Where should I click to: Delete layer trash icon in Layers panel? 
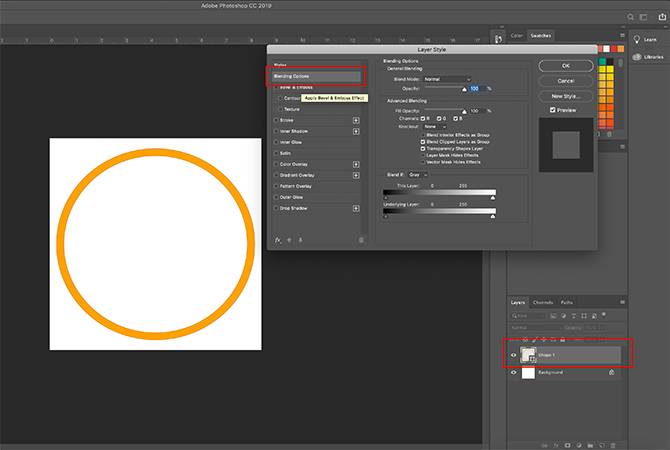click(613, 445)
